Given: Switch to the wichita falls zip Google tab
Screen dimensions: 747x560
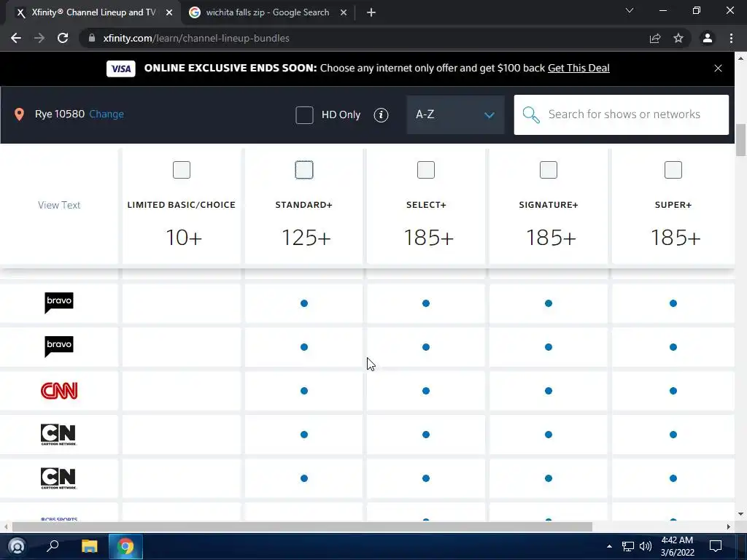Looking at the screenshot, I should [267, 12].
